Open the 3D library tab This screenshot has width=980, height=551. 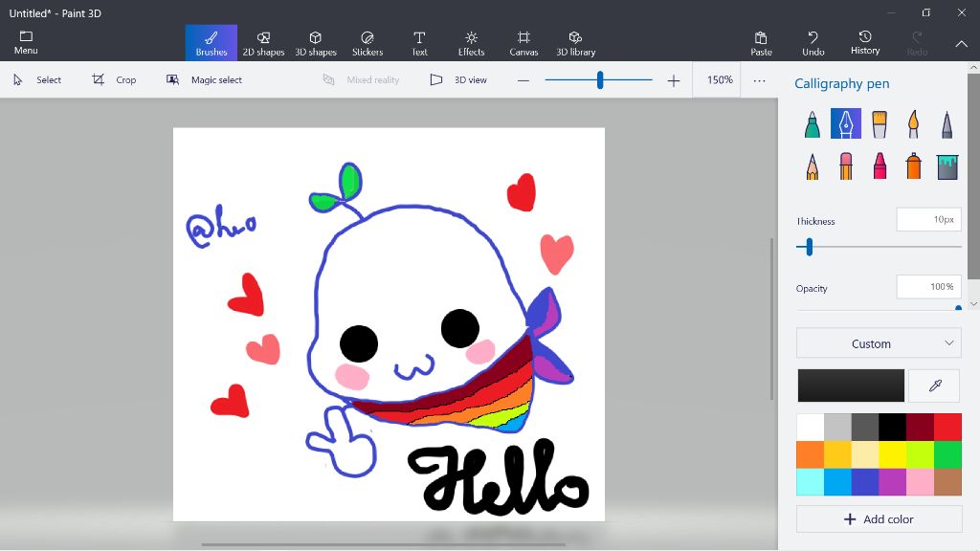click(575, 43)
